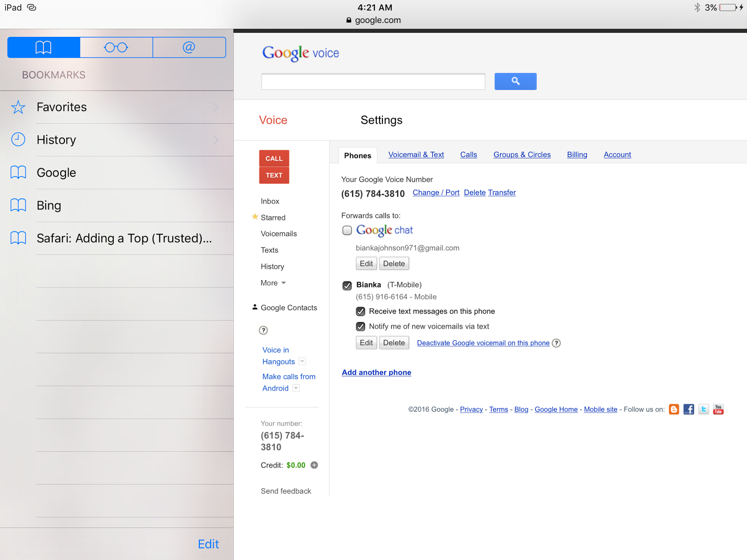Open the Shared Links @ tab
Screen dimensions: 747x560
[189, 48]
